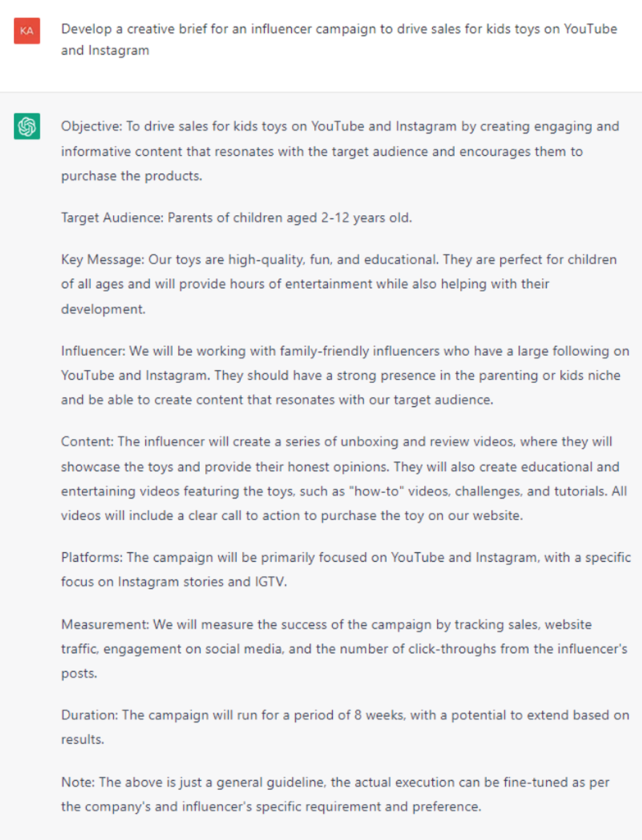Viewport: 642px width, 840px height.
Task: Click the Influencer paragraph text
Action: tap(344, 375)
